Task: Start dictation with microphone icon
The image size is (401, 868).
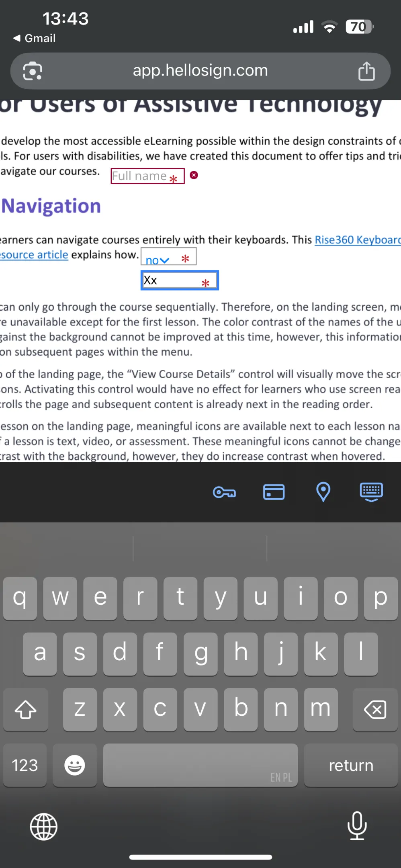Action: 357,826
